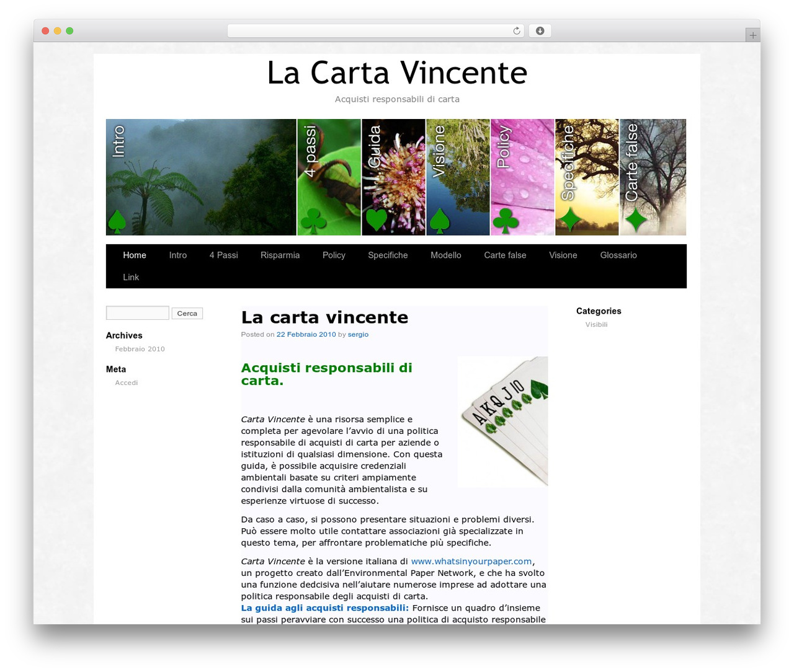Screen dimensions: 794x672
Task: Select the Specifiche banner panel
Action: pyautogui.click(x=587, y=177)
